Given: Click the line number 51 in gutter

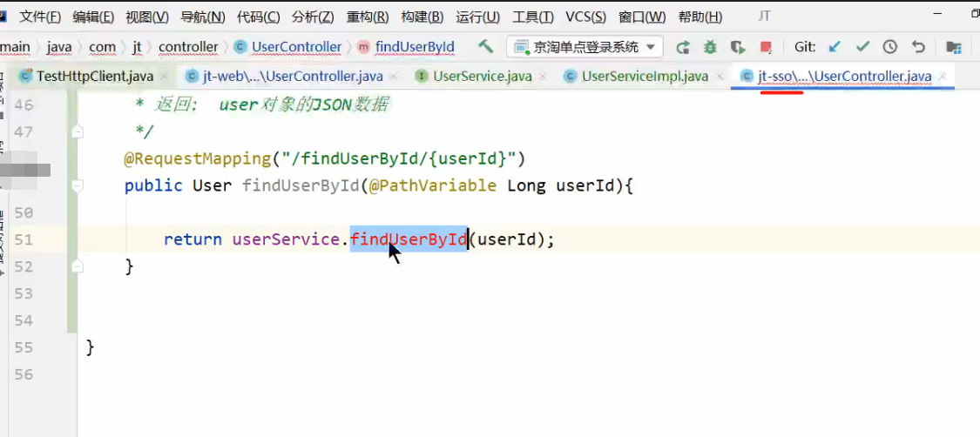Looking at the screenshot, I should click(x=24, y=239).
